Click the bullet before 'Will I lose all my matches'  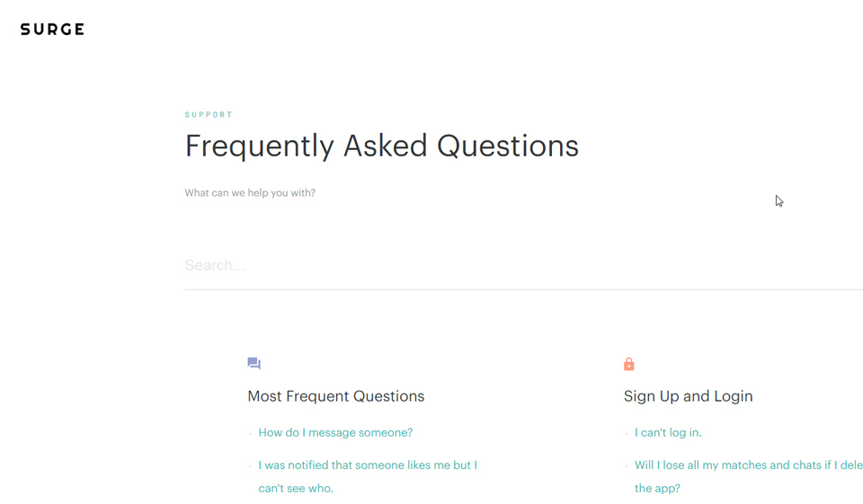point(627,466)
